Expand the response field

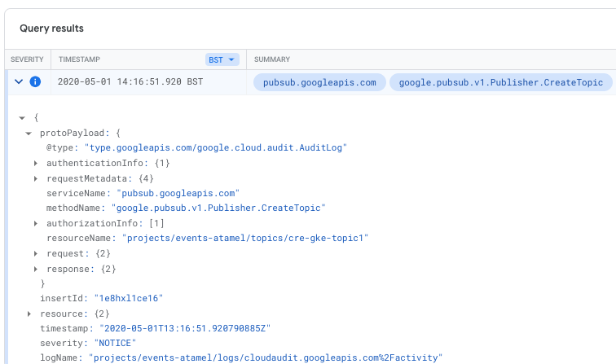tap(36, 269)
